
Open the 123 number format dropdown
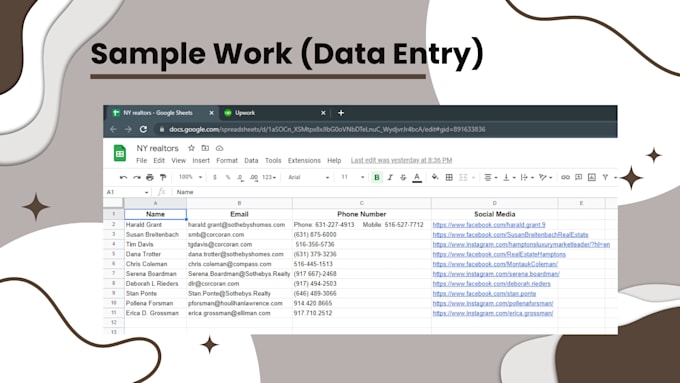coord(269,177)
